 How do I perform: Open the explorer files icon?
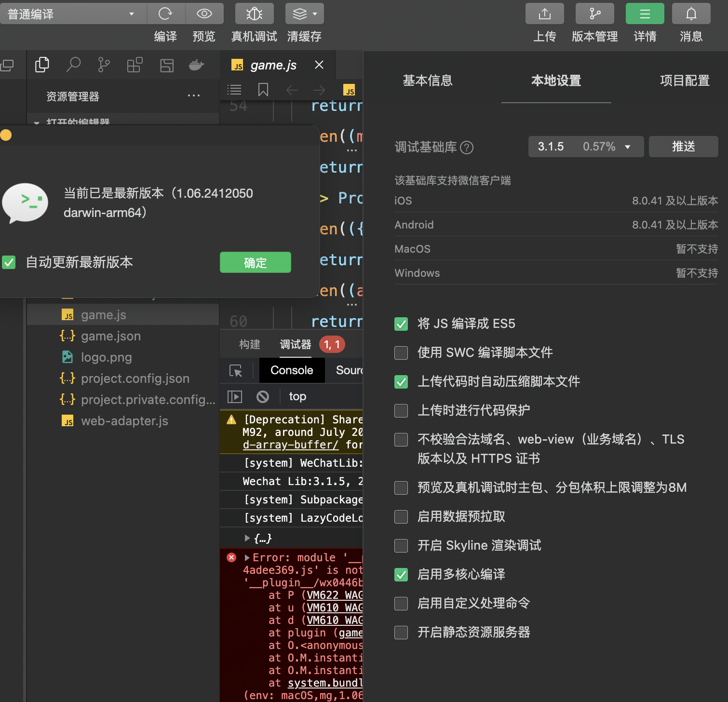42,65
